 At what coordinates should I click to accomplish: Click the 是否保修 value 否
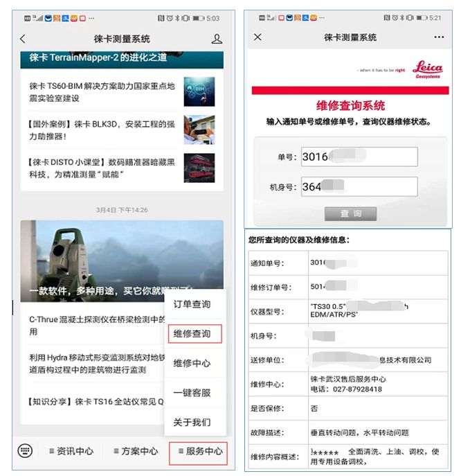pos(314,408)
